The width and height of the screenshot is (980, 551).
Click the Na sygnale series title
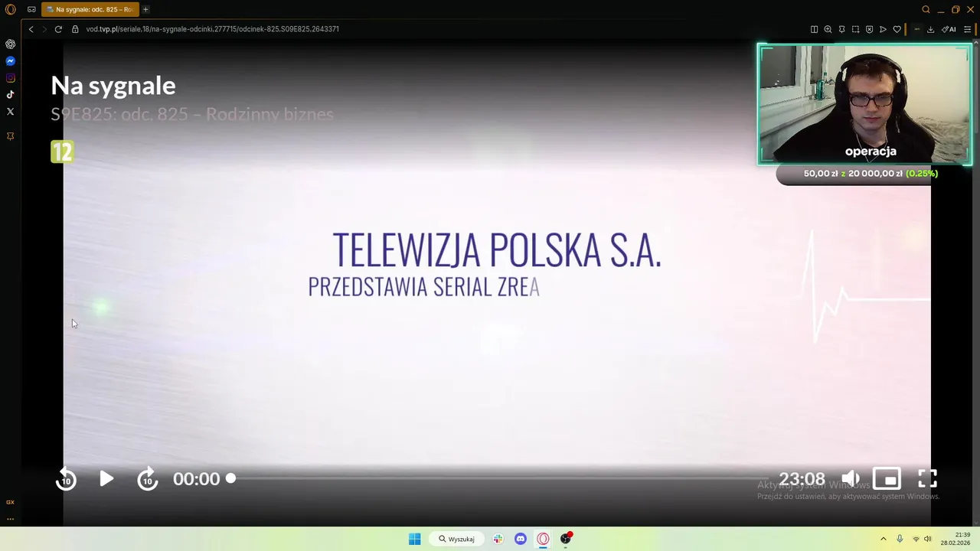[x=113, y=85]
